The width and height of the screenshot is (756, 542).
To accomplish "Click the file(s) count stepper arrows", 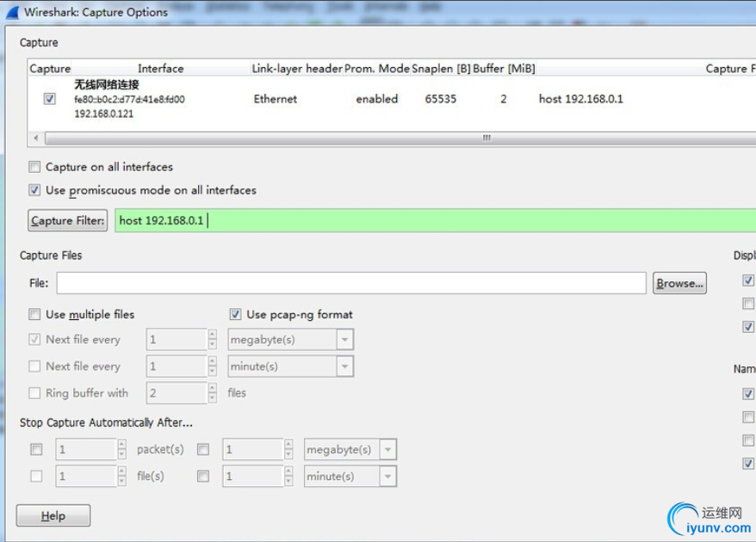I will (x=122, y=477).
